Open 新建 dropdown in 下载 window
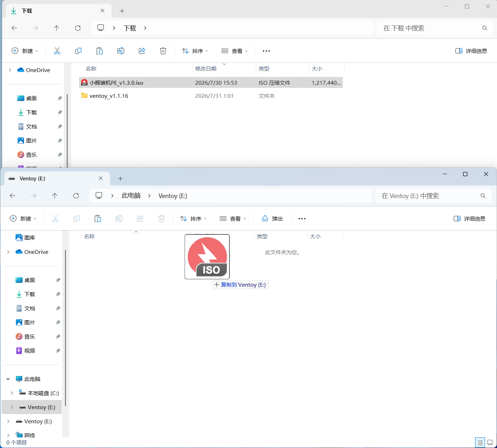 tap(25, 51)
